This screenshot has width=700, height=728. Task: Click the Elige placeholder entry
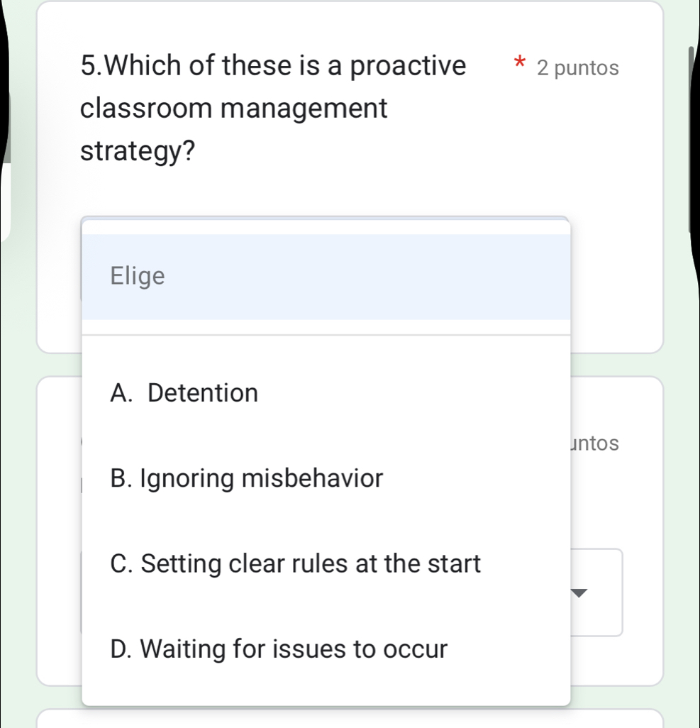click(x=138, y=276)
